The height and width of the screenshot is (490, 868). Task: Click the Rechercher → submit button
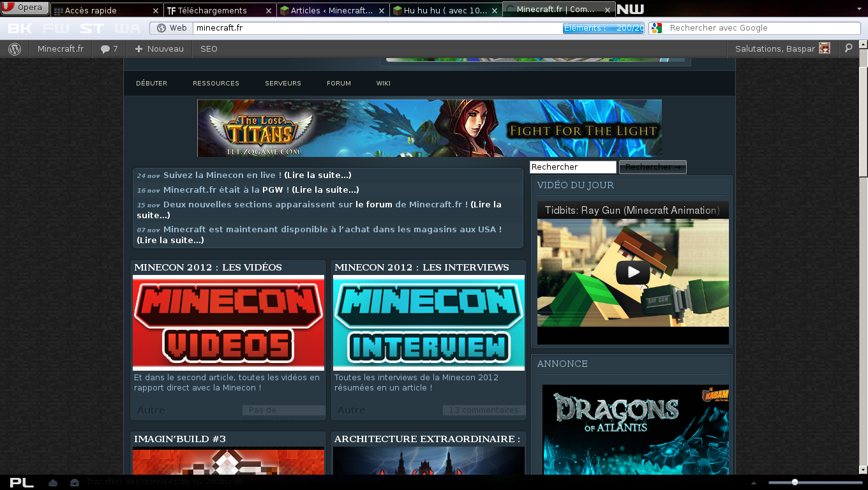click(x=652, y=167)
